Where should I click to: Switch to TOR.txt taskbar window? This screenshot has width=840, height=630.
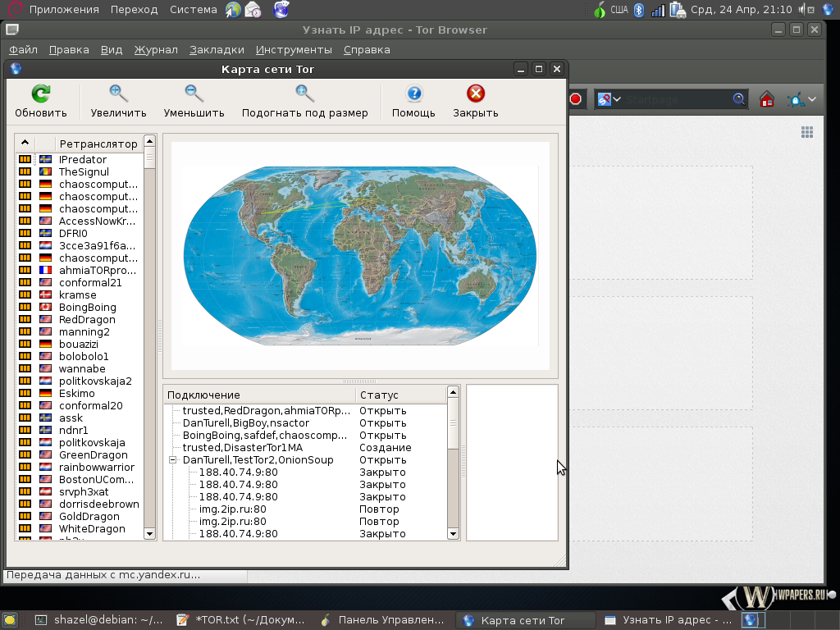(x=244, y=620)
